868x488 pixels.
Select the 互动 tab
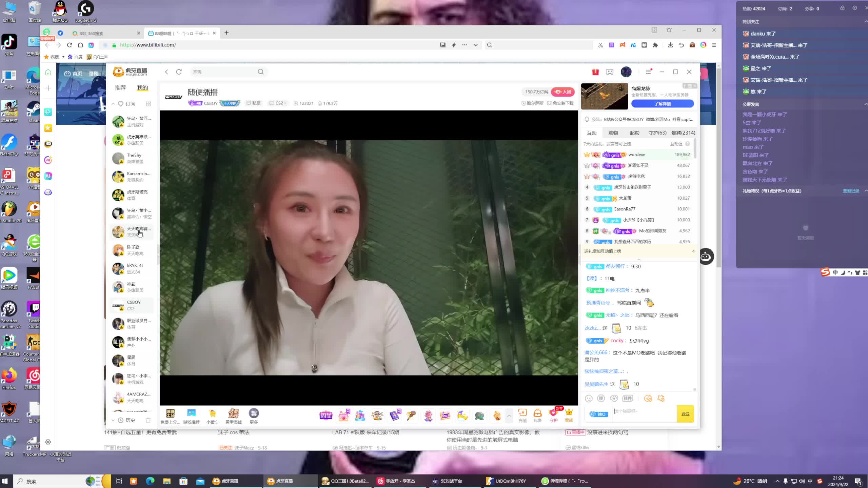592,133
